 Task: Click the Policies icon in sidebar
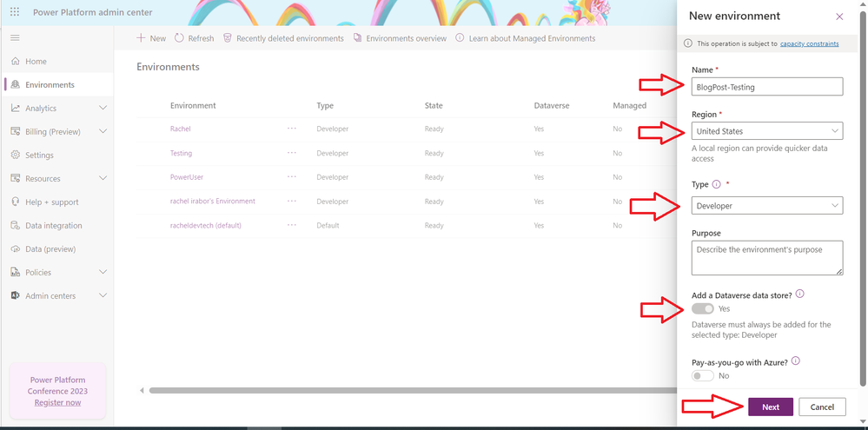[16, 272]
